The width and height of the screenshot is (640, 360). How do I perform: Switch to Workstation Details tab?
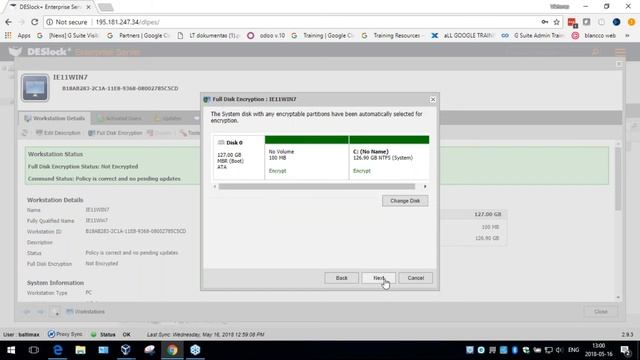pos(55,118)
